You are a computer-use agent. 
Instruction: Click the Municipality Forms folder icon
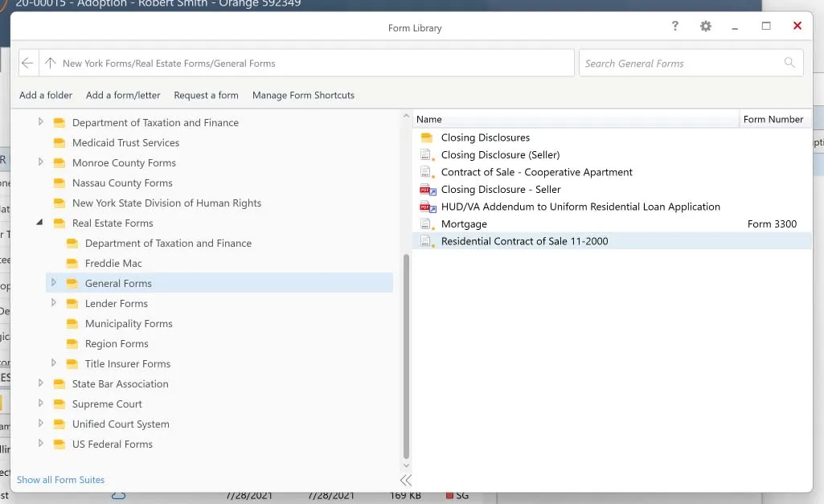[72, 324]
